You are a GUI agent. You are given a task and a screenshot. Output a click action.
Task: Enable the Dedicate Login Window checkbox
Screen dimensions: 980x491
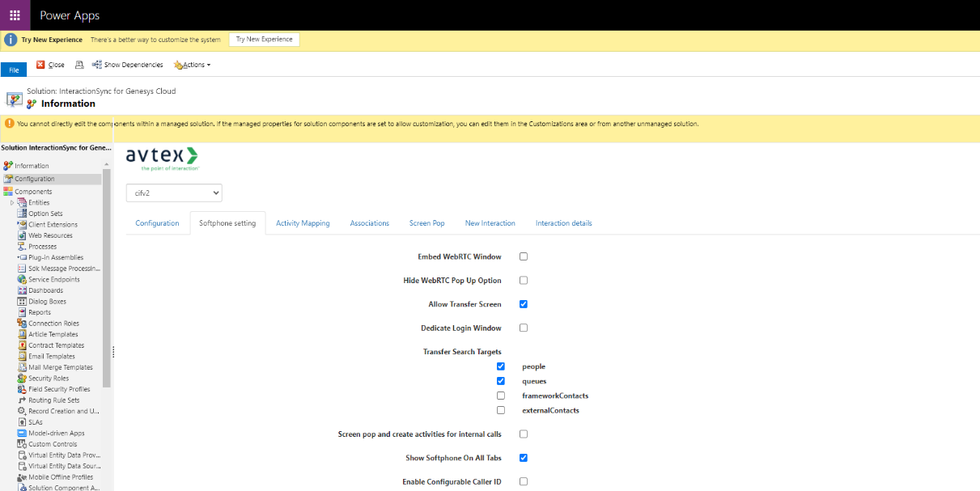tap(524, 328)
